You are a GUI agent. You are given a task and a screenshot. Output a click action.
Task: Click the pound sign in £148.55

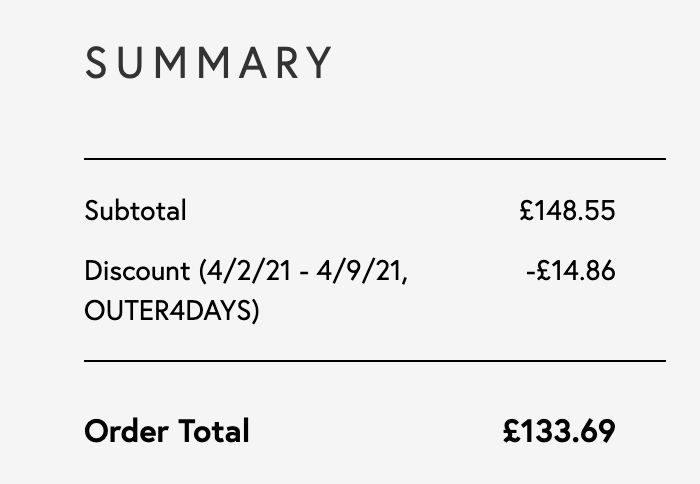[527, 210]
